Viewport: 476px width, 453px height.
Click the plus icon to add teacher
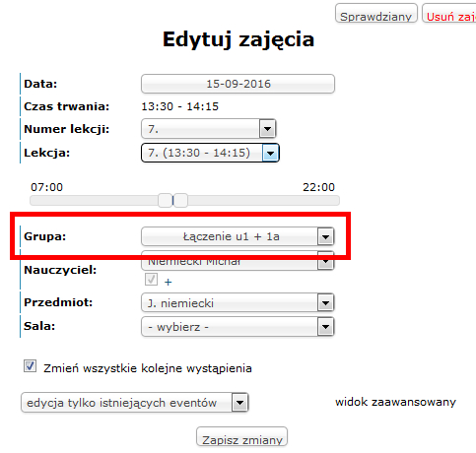[168, 282]
